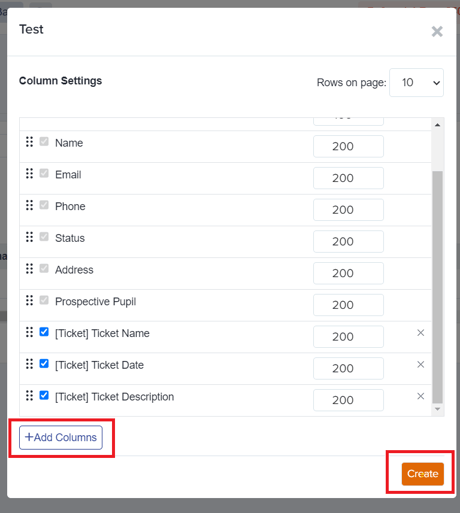Click the drag handle beside Name
The image size is (460, 513).
coord(29,142)
